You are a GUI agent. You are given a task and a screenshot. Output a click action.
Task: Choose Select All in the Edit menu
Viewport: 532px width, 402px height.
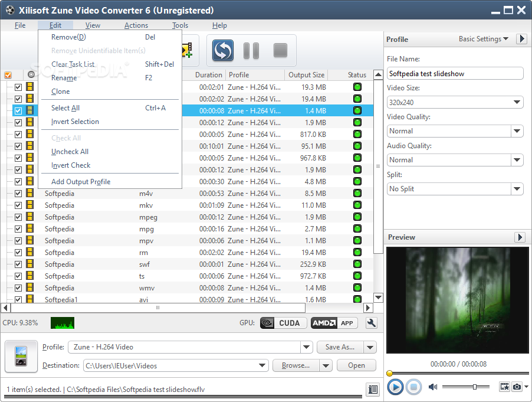point(110,108)
